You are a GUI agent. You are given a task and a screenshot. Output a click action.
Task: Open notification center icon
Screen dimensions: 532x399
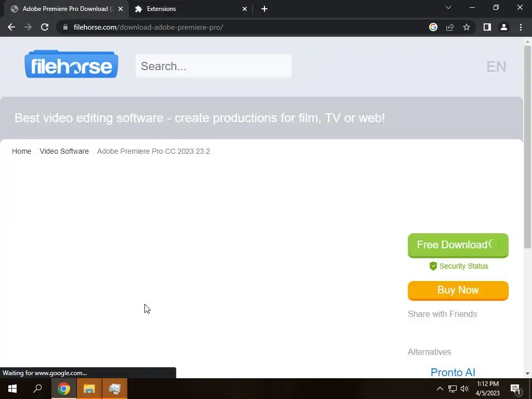click(515, 389)
